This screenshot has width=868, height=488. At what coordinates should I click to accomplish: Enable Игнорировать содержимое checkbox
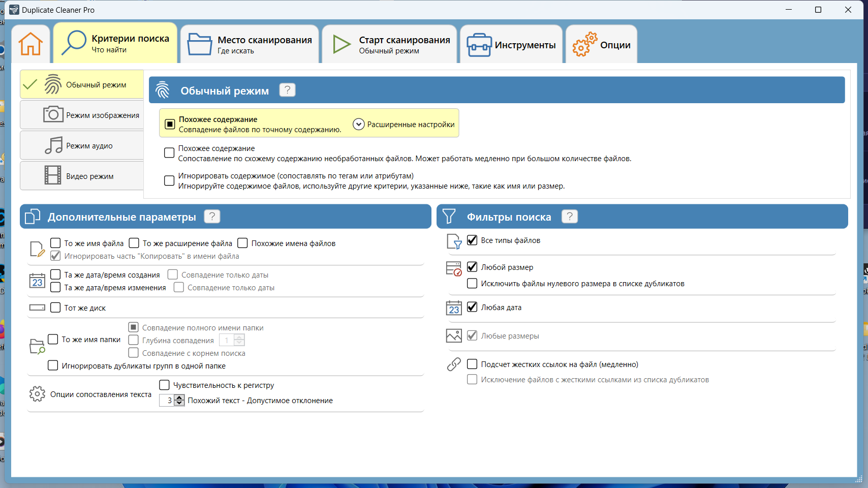[169, 180]
